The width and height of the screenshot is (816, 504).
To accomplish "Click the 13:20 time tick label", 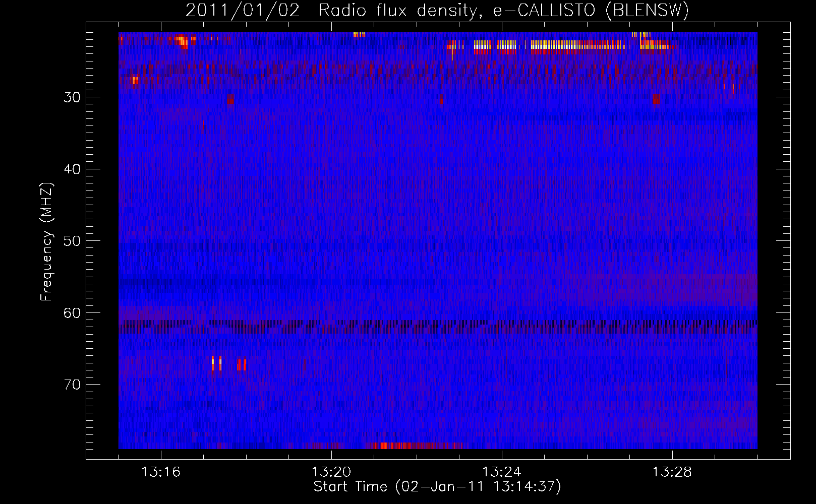I will [x=331, y=472].
